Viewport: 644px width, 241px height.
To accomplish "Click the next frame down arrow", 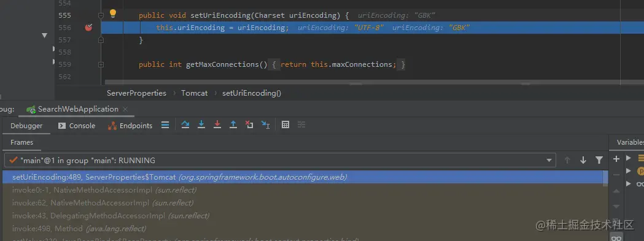I will [x=583, y=160].
